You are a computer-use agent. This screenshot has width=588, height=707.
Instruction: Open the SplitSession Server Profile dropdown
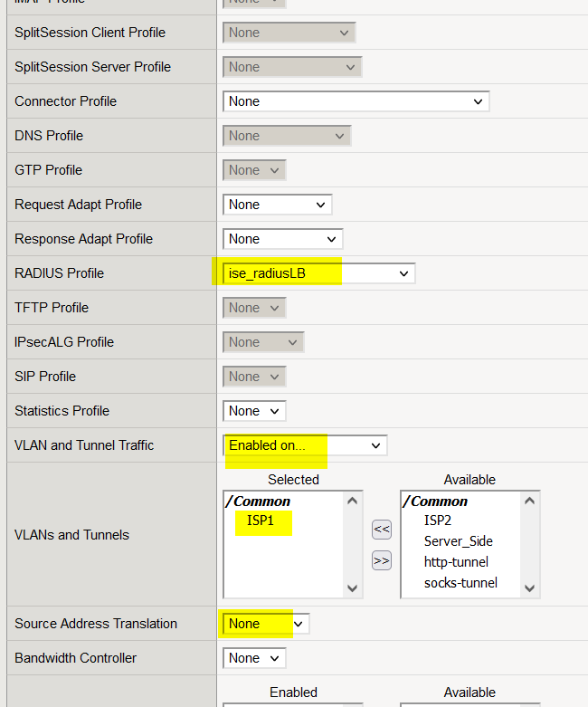[292, 67]
